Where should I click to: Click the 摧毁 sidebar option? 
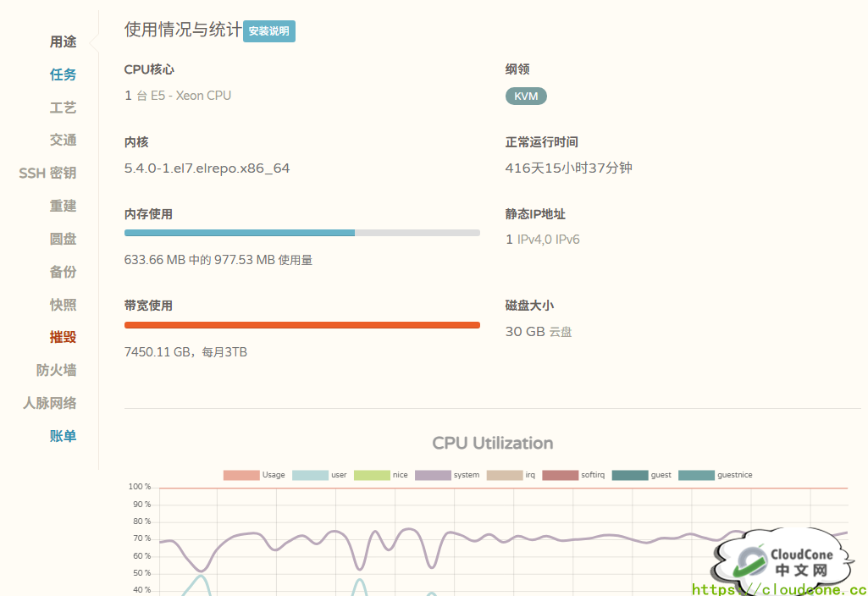63,337
